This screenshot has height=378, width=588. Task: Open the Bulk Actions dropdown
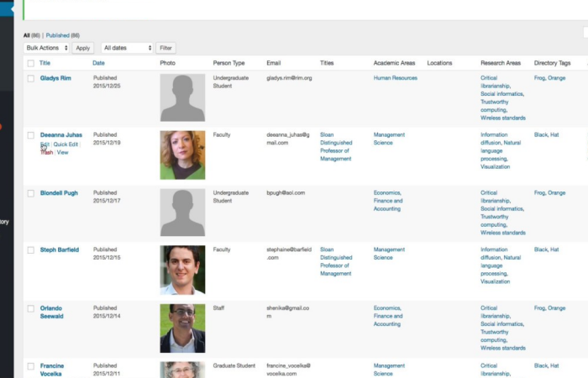[46, 48]
